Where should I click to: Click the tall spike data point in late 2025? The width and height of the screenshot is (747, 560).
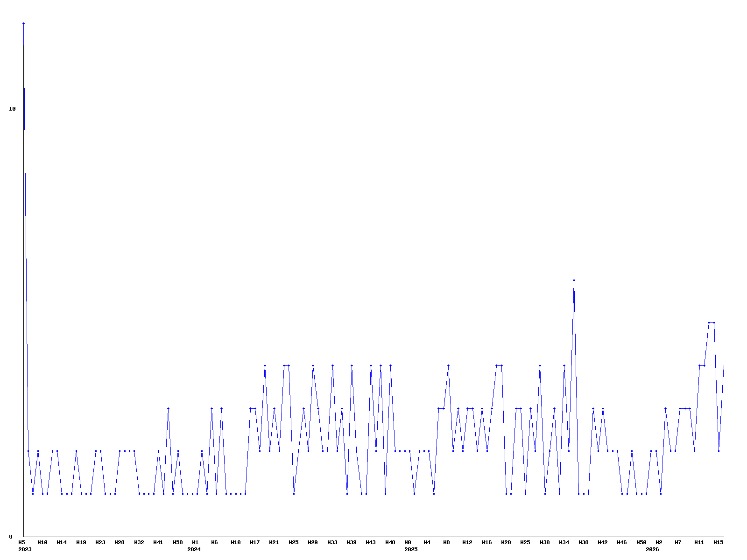coord(574,280)
